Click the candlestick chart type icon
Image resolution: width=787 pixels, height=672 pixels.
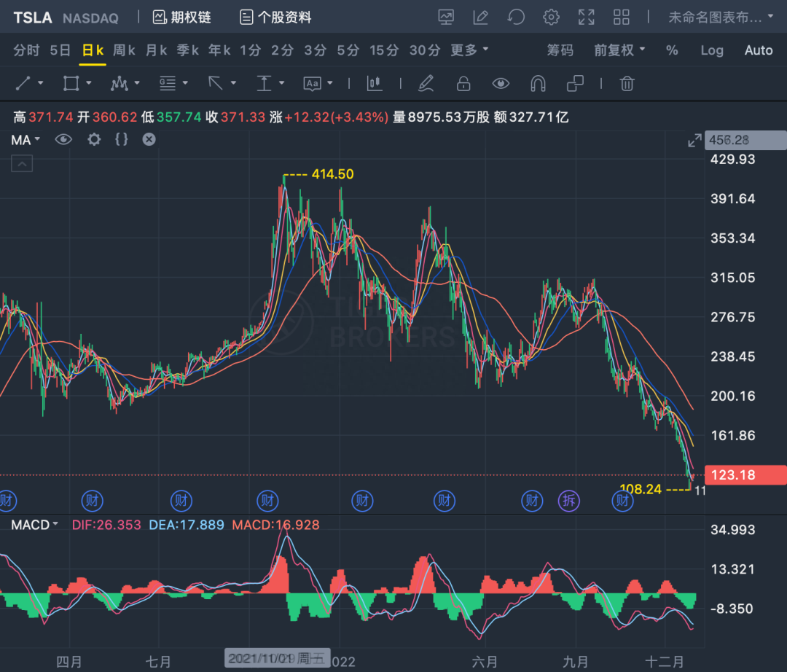375,83
